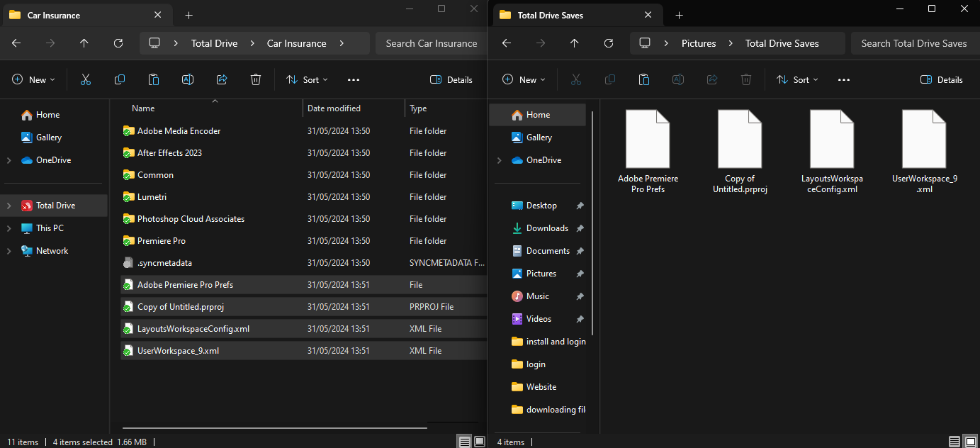
Task: Open the Music folder in the sidebar
Action: coord(538,296)
